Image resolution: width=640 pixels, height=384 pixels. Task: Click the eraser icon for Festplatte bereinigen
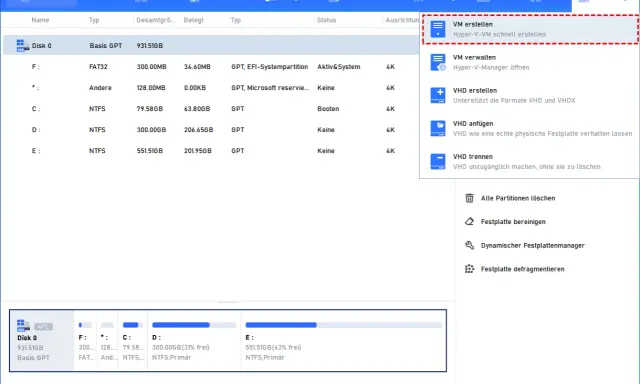[x=469, y=222]
